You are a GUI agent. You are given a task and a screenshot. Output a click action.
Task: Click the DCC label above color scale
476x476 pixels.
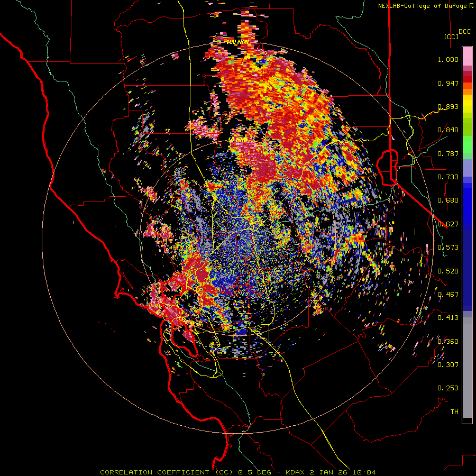click(464, 32)
